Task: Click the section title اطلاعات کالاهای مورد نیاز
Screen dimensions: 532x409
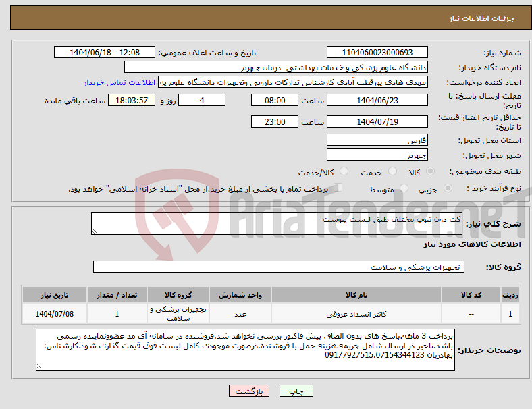Action: (472, 244)
